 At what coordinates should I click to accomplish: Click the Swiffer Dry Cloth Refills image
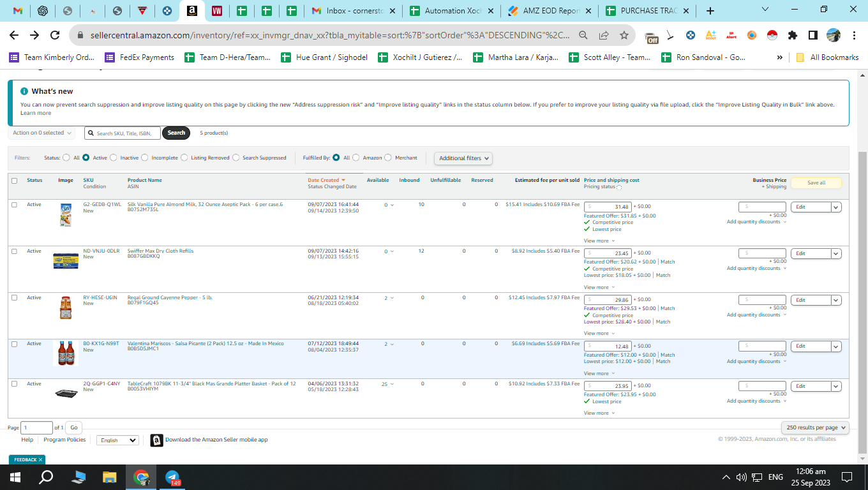66,260
